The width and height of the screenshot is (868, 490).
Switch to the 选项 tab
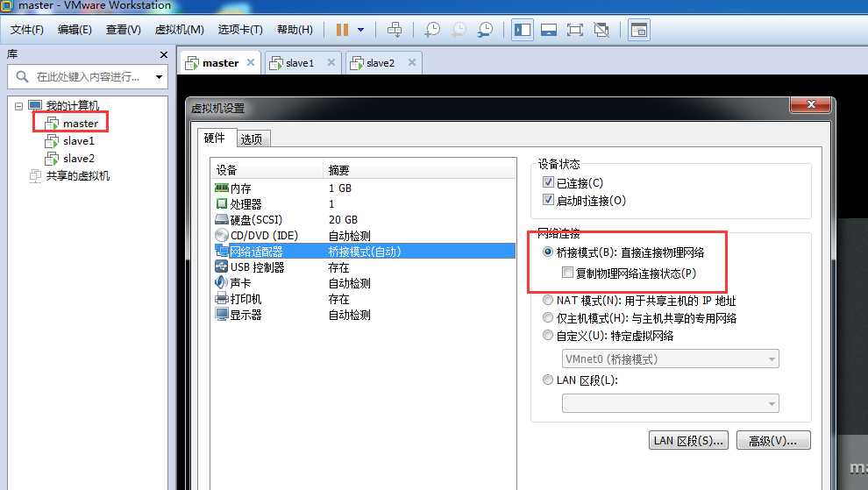tap(253, 139)
